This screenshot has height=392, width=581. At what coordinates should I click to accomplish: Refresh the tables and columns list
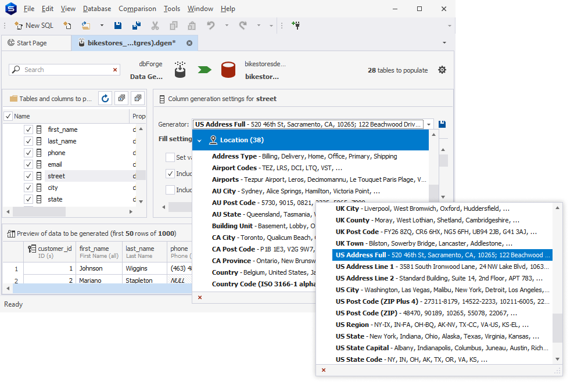click(x=105, y=98)
